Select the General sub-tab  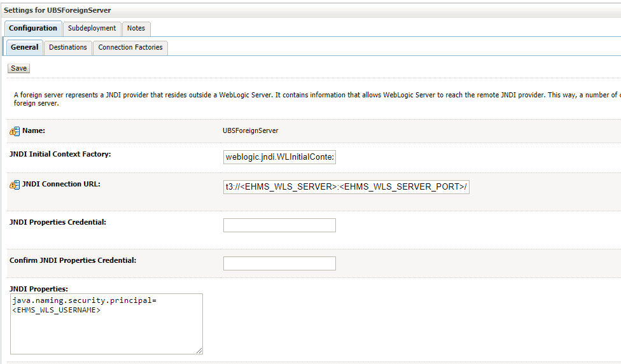coord(25,47)
